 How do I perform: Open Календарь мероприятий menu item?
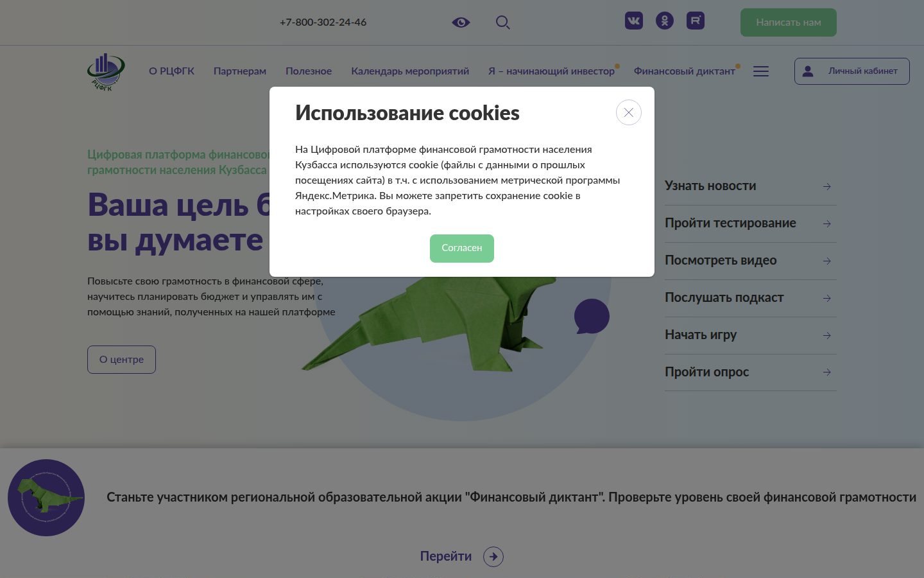[x=410, y=71]
